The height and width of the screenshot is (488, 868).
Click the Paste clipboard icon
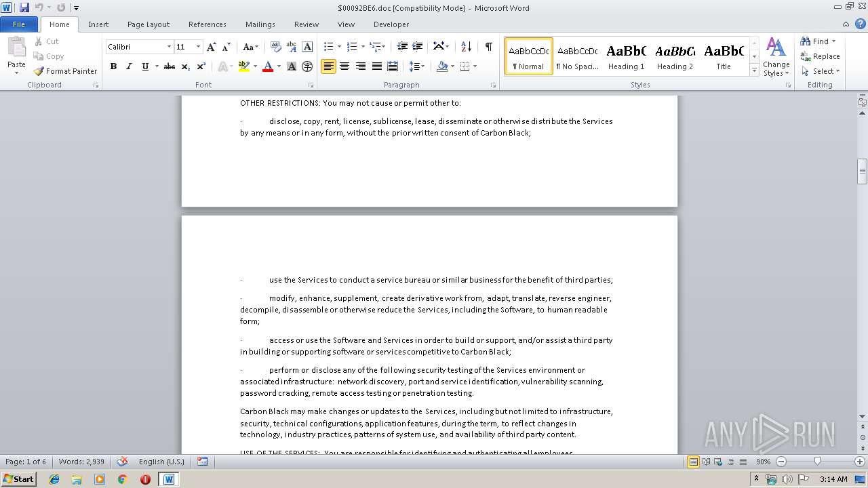pyautogui.click(x=16, y=48)
